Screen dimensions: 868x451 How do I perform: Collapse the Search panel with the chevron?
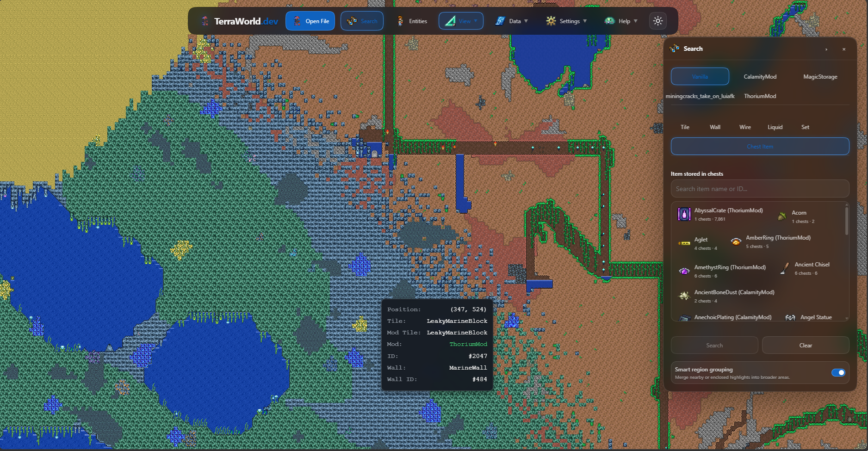tap(826, 49)
